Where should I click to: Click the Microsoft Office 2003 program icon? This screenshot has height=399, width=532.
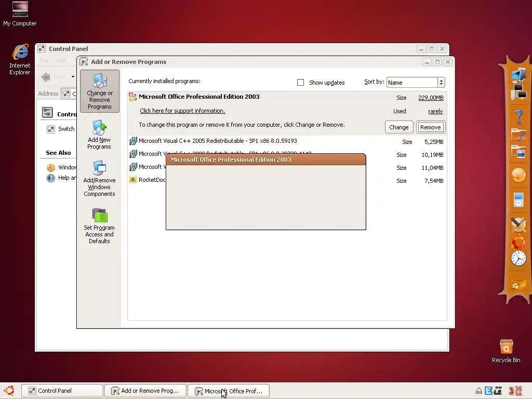pyautogui.click(x=132, y=97)
